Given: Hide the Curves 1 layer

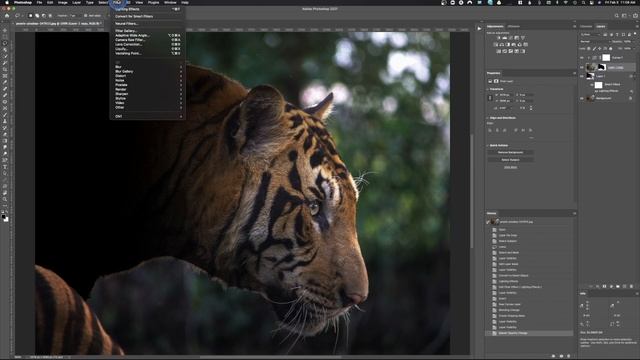Looking at the screenshot, I should (x=582, y=58).
